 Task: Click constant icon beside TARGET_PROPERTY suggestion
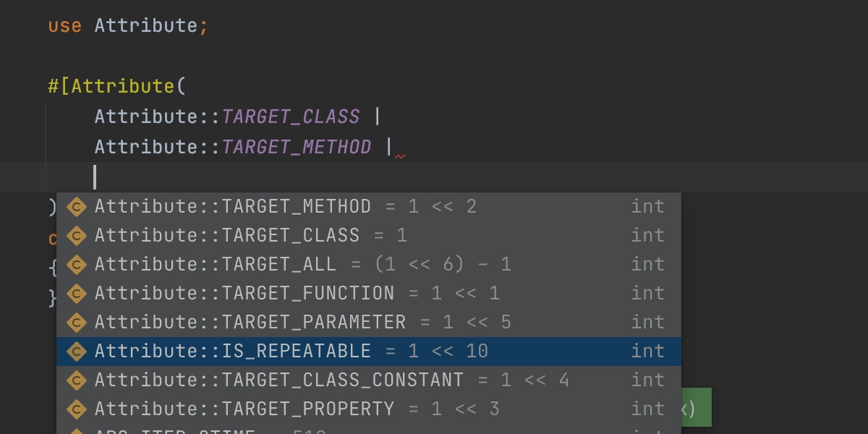(x=77, y=409)
